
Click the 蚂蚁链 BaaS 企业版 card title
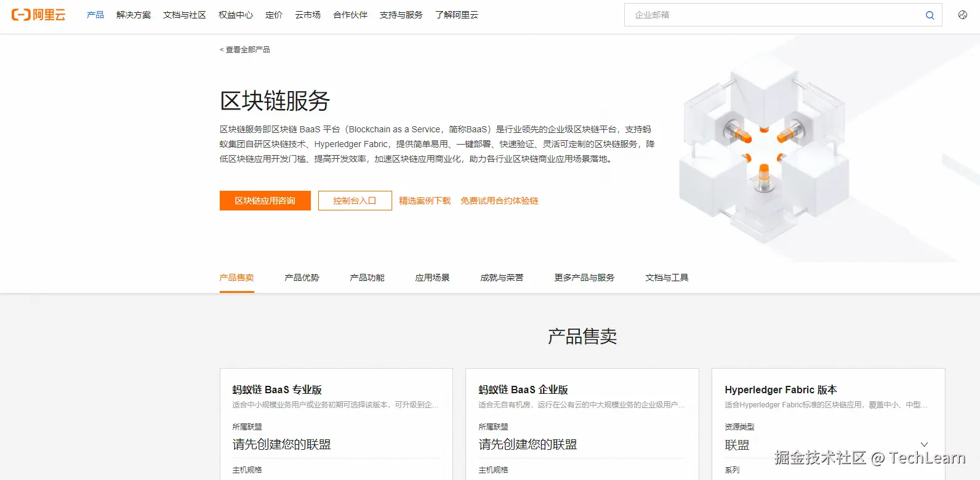click(523, 390)
